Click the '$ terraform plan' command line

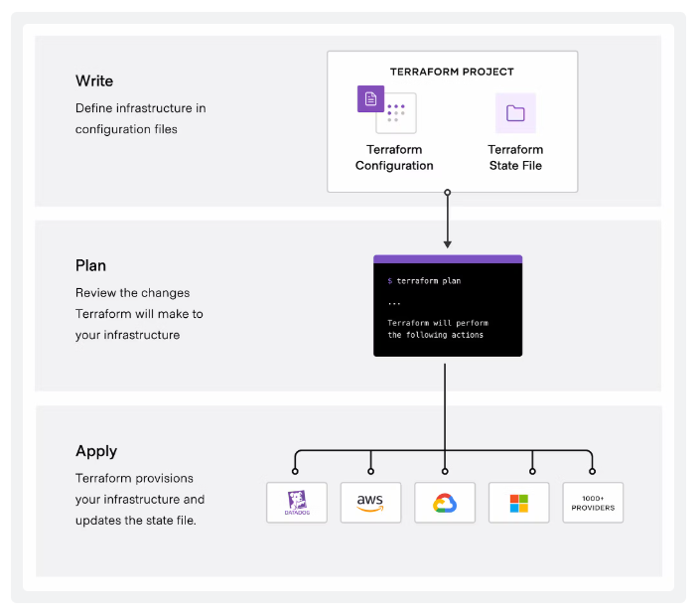tap(424, 280)
